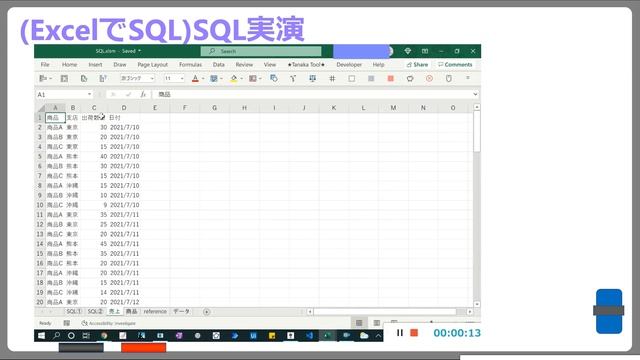This screenshot has height=360, width=640.
Task: Select column header D
Action: click(124, 108)
